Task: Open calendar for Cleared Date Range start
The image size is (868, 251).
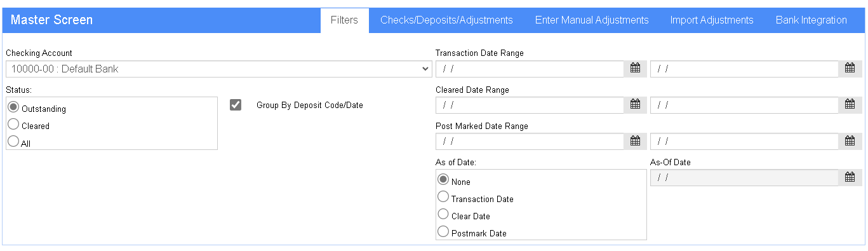Action: (x=635, y=105)
